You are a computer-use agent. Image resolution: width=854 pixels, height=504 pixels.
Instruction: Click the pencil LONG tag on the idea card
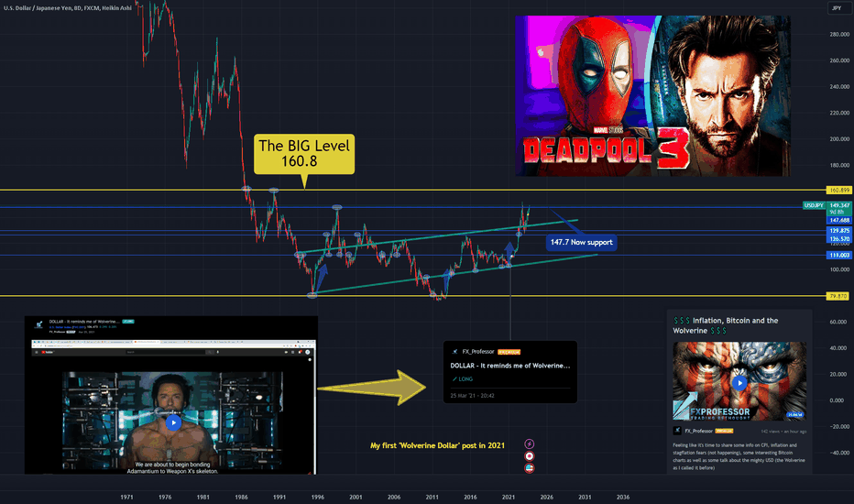tap(463, 378)
